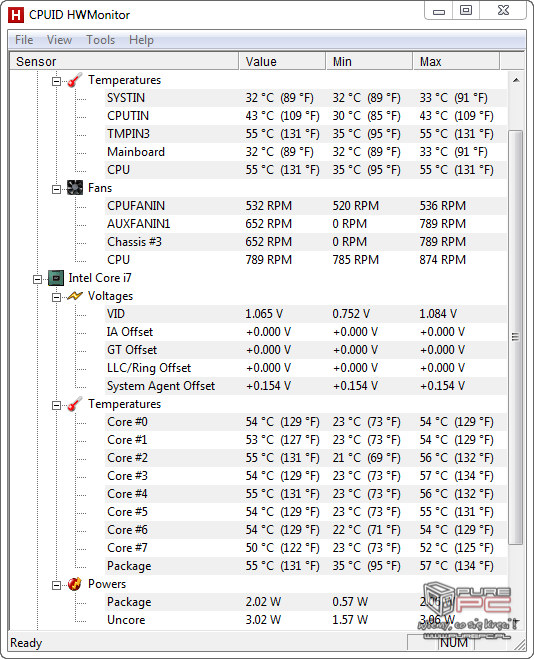534x659 pixels.
Task: Click the Sensor column header
Action: (124, 61)
